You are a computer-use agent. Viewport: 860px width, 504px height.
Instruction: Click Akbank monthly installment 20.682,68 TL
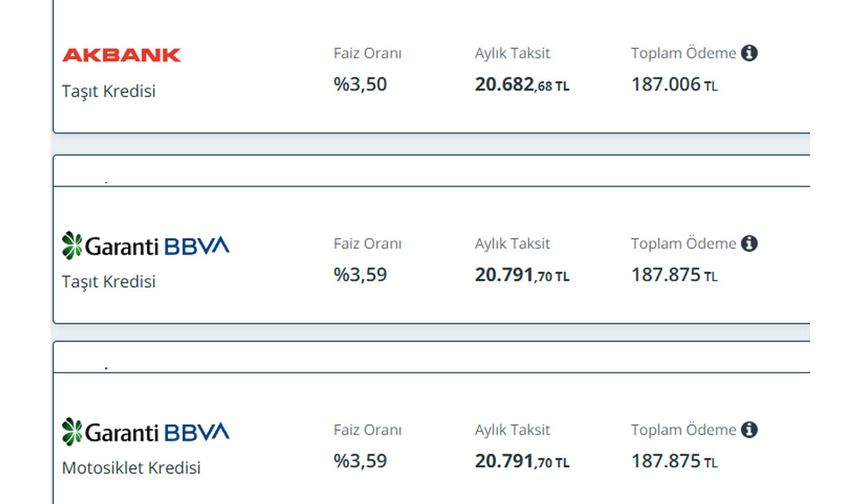point(522,84)
